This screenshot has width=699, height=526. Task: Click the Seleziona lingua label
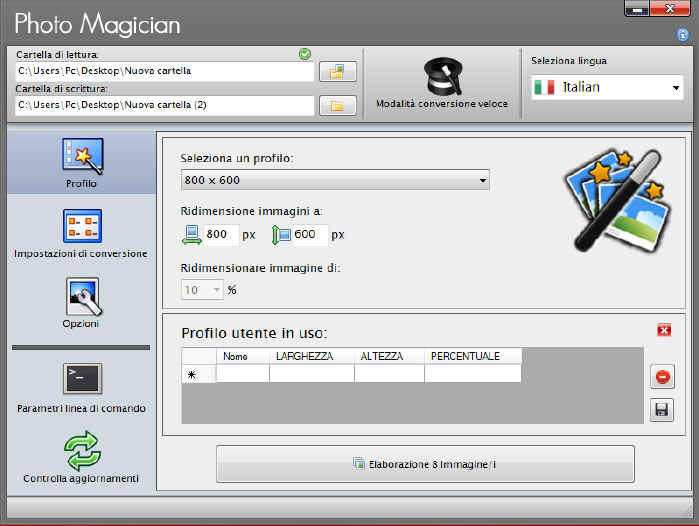[569, 61]
